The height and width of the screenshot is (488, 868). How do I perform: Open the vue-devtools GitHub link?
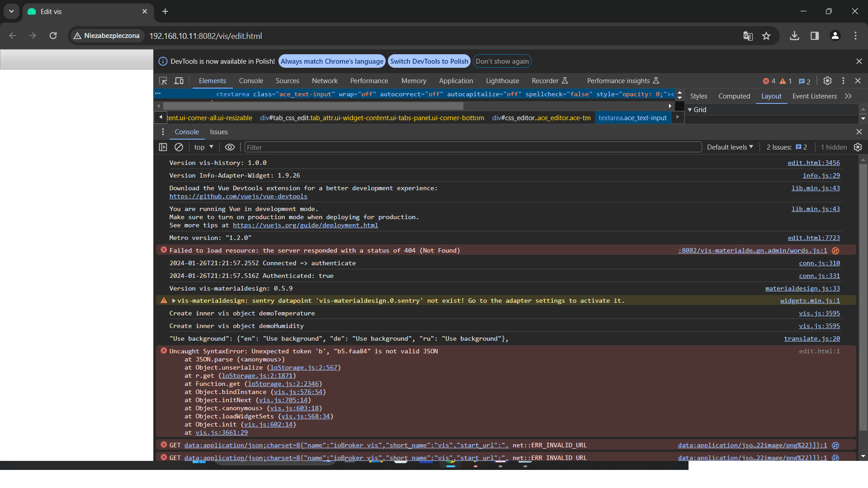pyautogui.click(x=238, y=197)
